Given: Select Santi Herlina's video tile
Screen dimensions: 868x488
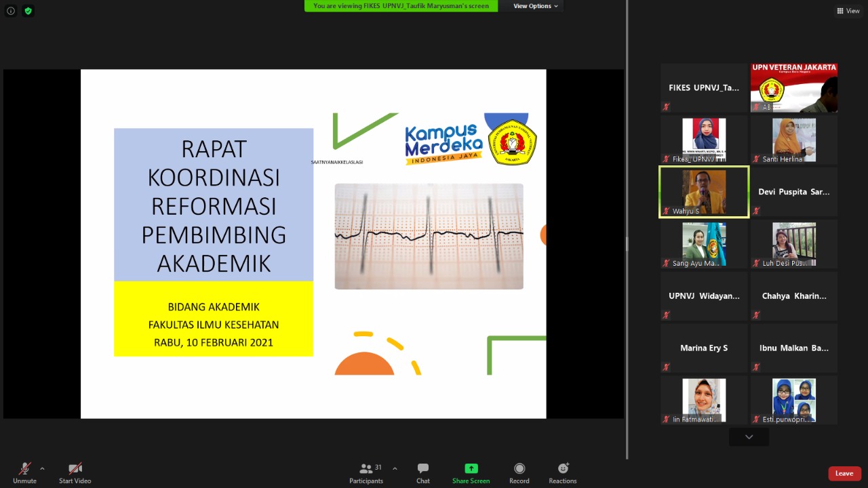Looking at the screenshot, I should click(x=793, y=140).
